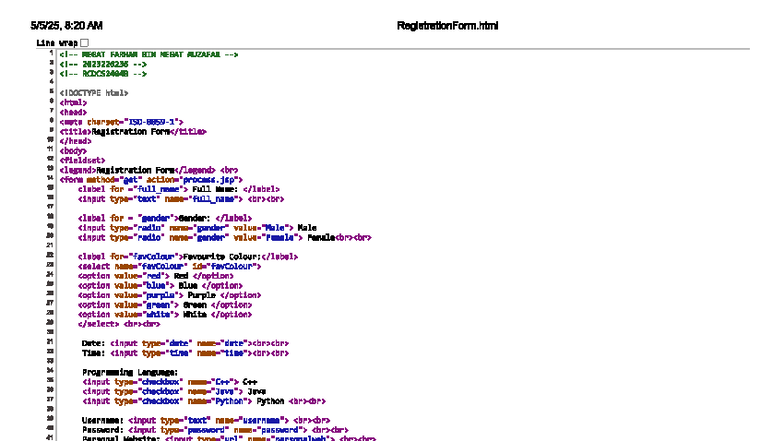The height and width of the screenshot is (441, 784).
Task: Click the 'Username:' input line
Action: tap(206, 420)
